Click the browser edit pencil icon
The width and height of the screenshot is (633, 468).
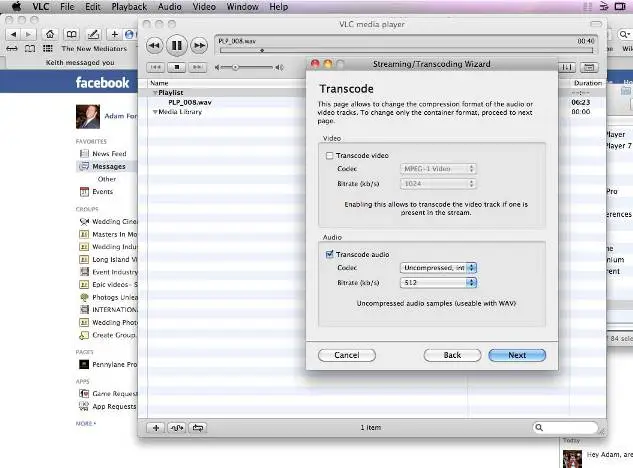point(93,34)
